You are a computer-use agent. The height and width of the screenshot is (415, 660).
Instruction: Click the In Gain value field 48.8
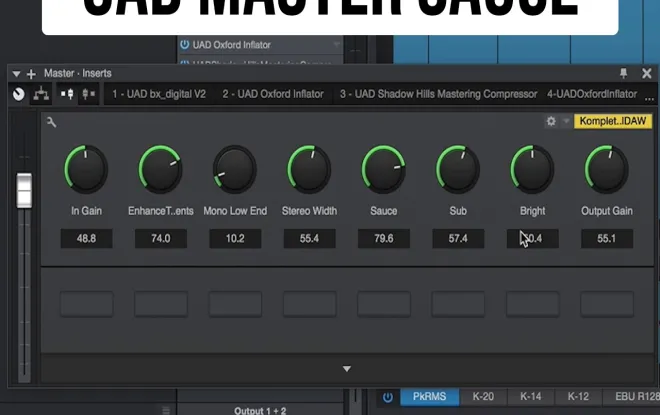86,238
